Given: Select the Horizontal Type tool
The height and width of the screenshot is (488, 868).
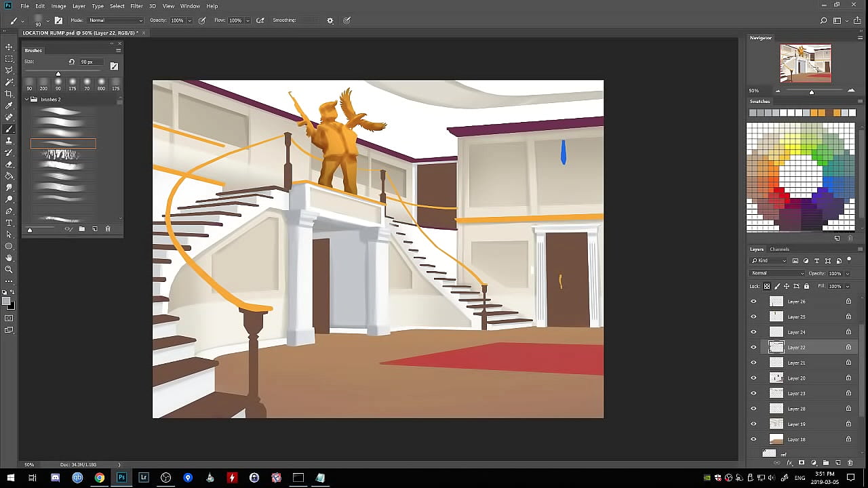Looking at the screenshot, I should [9, 223].
